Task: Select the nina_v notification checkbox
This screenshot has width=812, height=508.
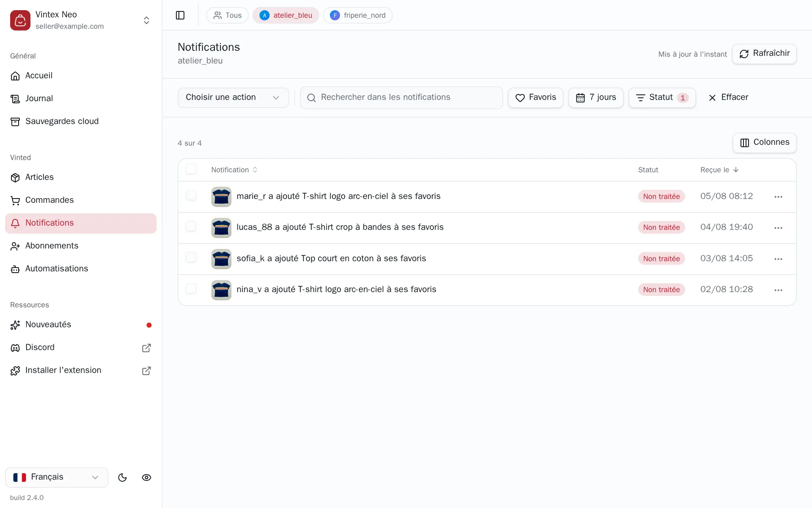Action: click(x=191, y=289)
